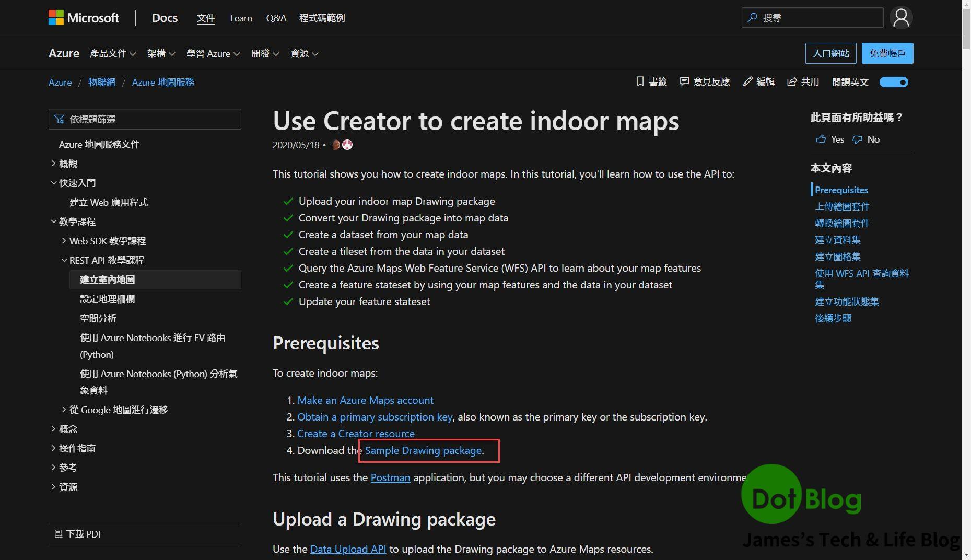Click the 意見反應 feedback speech bubble icon
Image resolution: width=971 pixels, height=560 pixels.
coord(685,81)
